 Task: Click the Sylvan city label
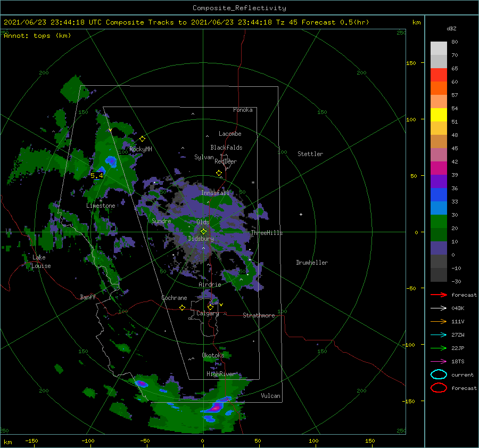click(x=204, y=157)
